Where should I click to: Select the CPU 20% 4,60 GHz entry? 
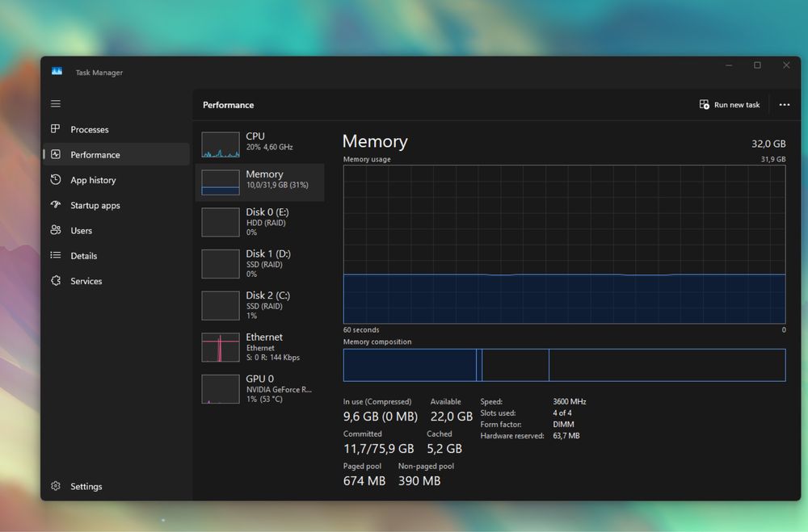(x=260, y=145)
